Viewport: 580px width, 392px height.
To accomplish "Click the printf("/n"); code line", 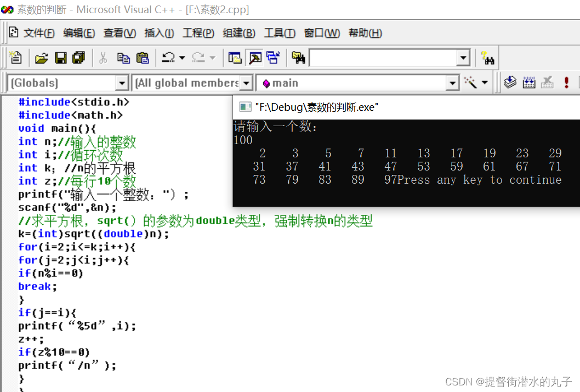I will (x=67, y=365).
